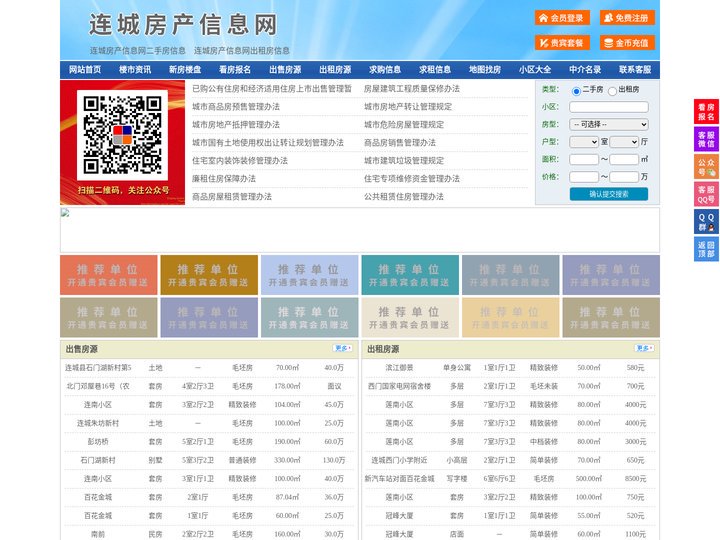Open the 房屋建筑工程质量保修办法 link

tap(412, 89)
